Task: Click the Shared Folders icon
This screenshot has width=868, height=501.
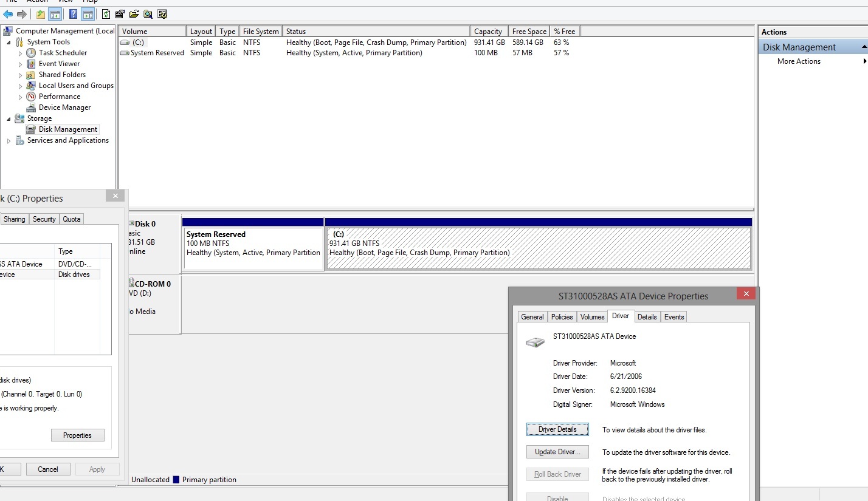Action: pyautogui.click(x=31, y=75)
